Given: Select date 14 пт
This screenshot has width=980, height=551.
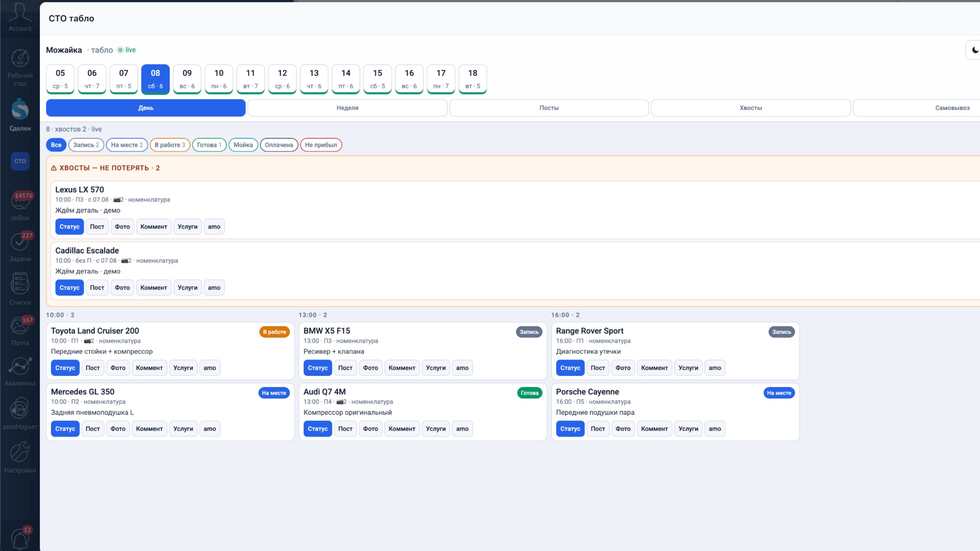Looking at the screenshot, I should [x=346, y=79].
